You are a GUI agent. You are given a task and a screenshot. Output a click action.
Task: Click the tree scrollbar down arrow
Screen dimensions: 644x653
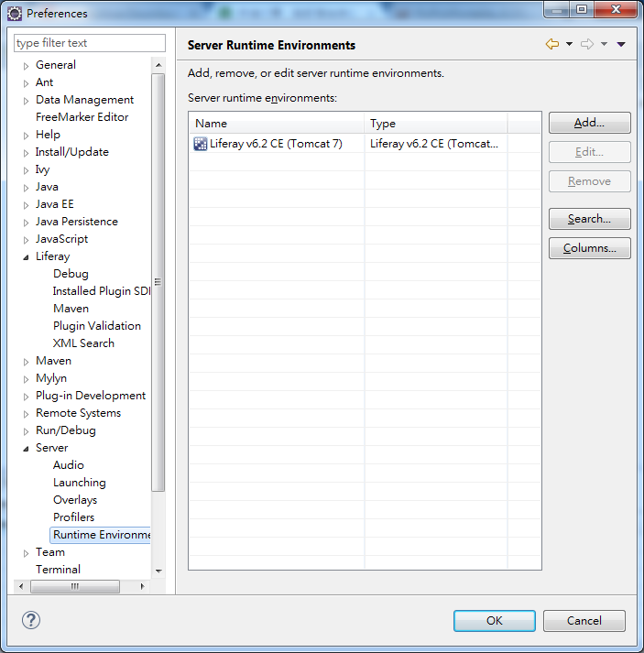point(158,571)
